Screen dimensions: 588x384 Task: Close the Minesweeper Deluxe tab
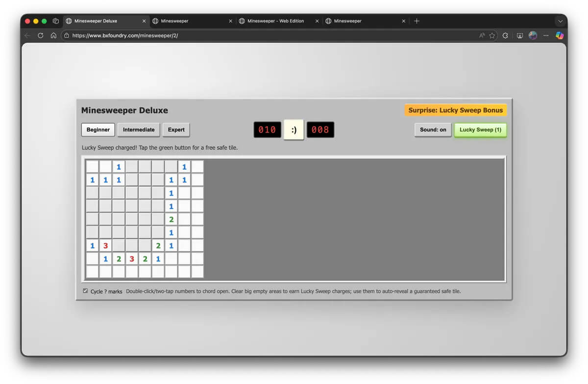point(144,21)
